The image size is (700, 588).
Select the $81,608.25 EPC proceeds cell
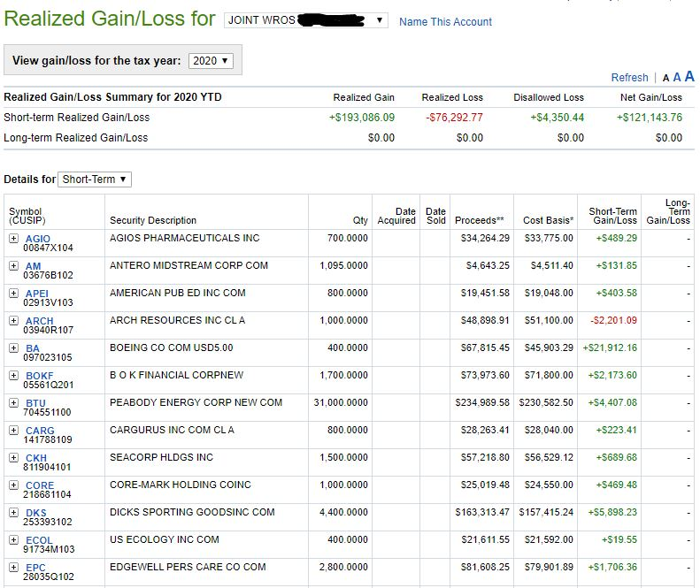click(x=485, y=567)
